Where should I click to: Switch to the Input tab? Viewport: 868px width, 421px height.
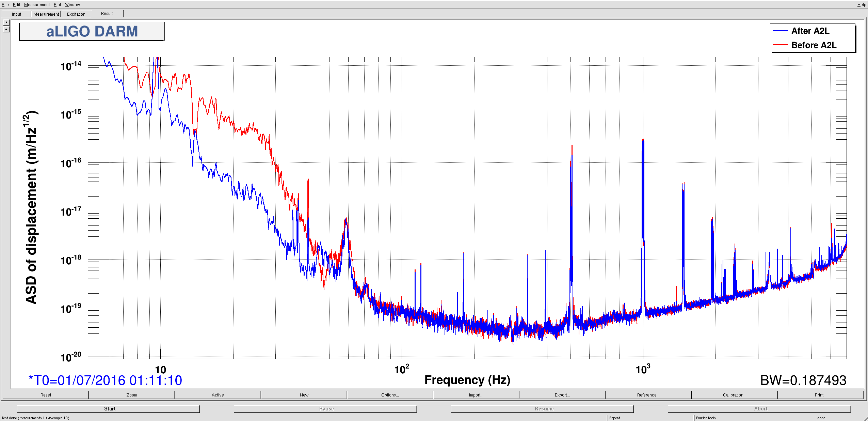tap(16, 14)
